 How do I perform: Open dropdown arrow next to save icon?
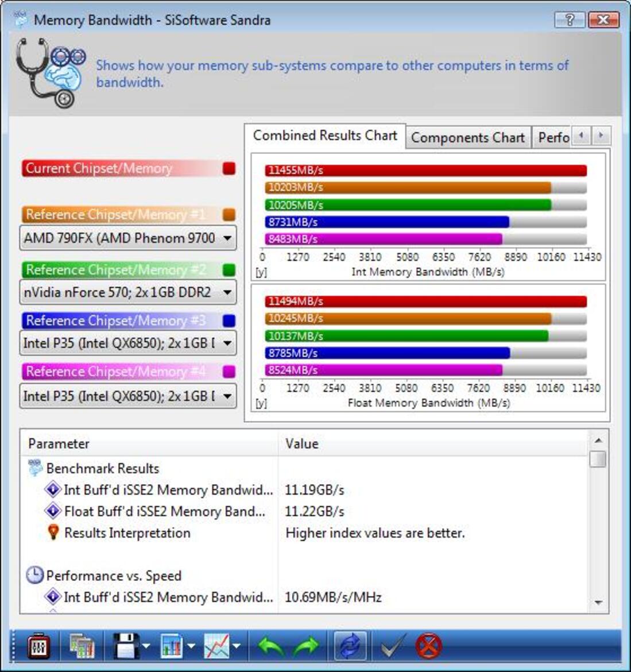click(x=146, y=646)
